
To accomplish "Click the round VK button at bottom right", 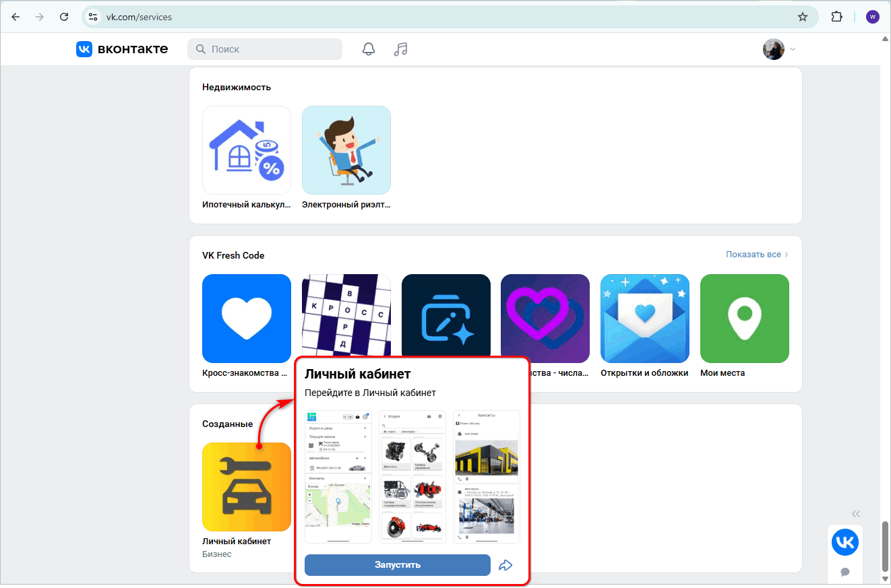I will (x=844, y=542).
